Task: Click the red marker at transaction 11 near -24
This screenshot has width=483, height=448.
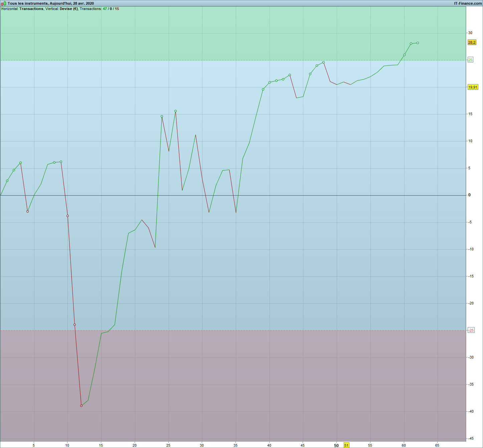Action: [74, 324]
